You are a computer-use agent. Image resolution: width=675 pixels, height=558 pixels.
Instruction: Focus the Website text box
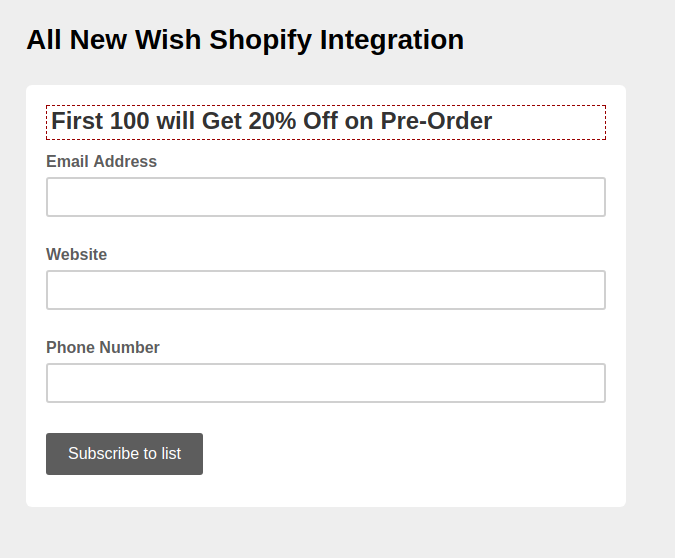(325, 290)
